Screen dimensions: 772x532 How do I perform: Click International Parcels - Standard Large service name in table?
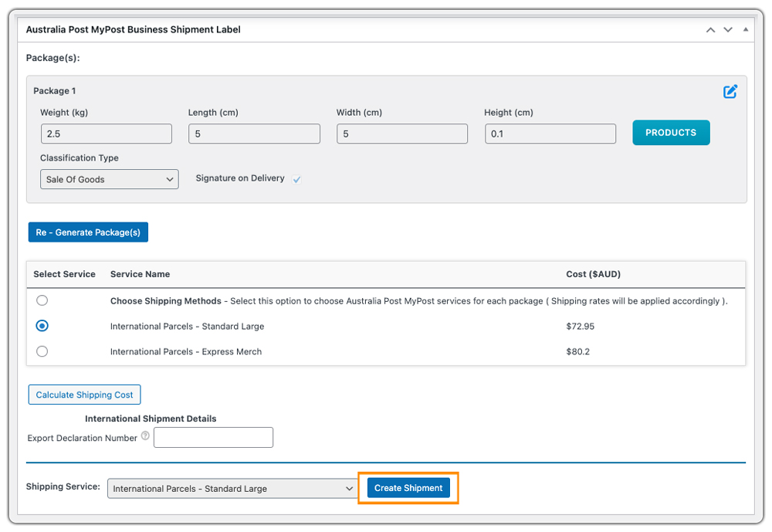click(x=187, y=327)
